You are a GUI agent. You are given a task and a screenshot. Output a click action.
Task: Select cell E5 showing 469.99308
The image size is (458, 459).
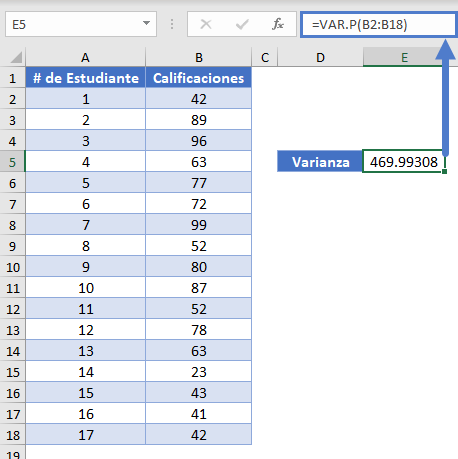point(404,162)
